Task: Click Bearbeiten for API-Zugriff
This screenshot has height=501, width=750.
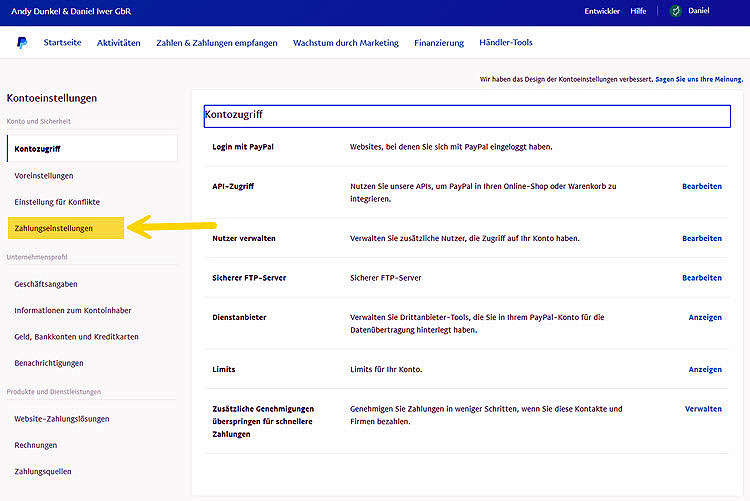Action: (x=702, y=187)
